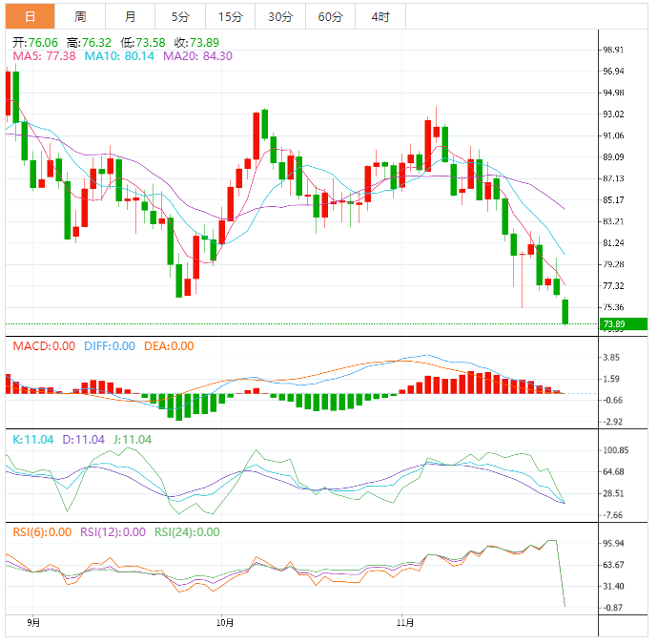Switch to the 4时 interval tab
This screenshot has height=644, width=657.
tap(380, 16)
